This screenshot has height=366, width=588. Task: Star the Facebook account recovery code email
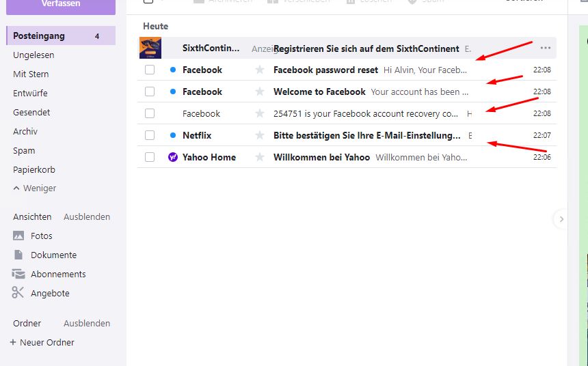tap(260, 113)
